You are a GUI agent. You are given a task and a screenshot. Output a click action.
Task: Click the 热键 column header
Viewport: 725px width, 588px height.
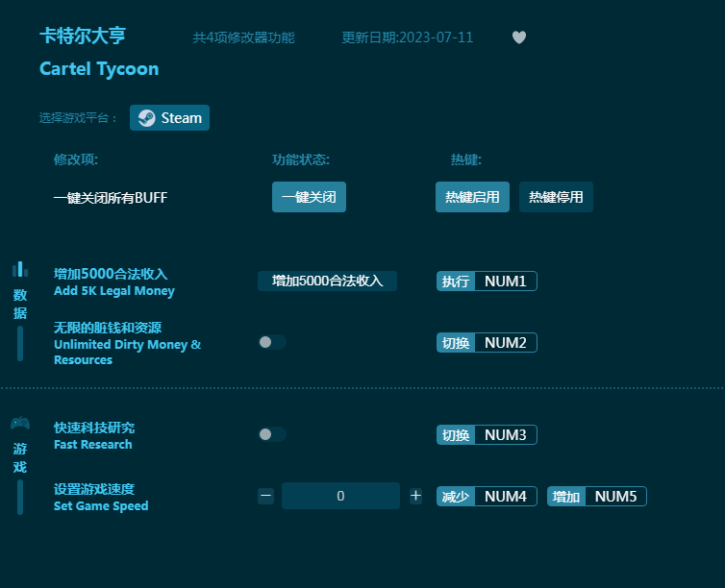465,159
